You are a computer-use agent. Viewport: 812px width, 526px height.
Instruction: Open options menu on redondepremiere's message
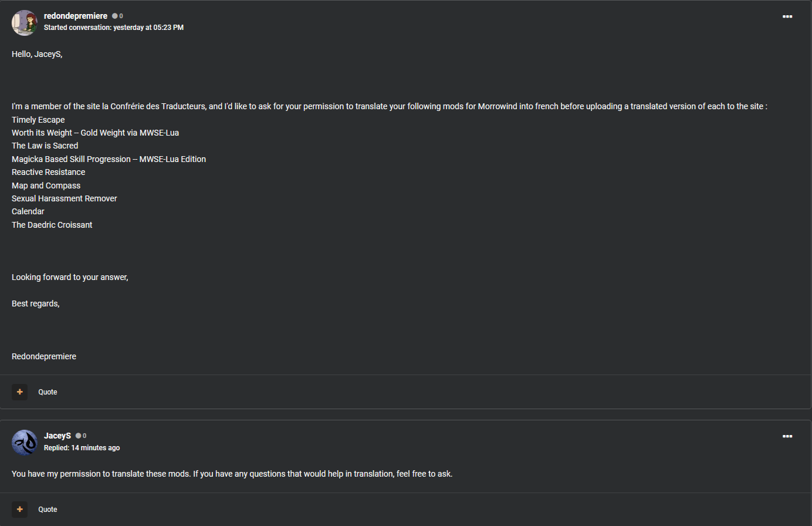(x=787, y=16)
